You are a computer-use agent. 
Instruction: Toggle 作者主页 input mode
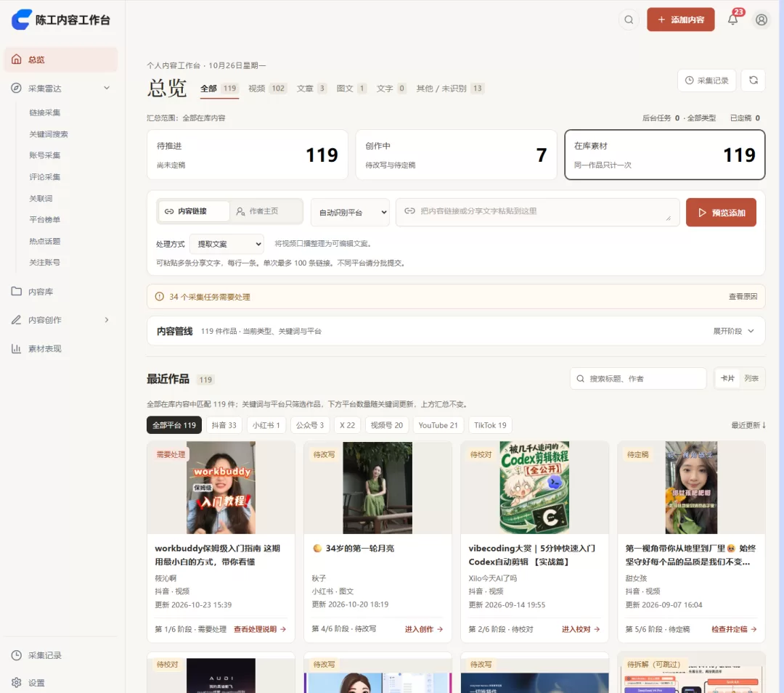266,211
